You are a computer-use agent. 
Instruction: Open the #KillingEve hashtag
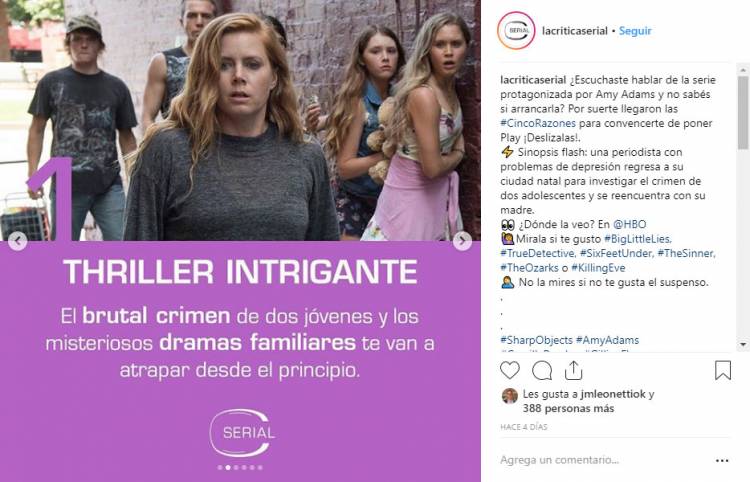[598, 268]
